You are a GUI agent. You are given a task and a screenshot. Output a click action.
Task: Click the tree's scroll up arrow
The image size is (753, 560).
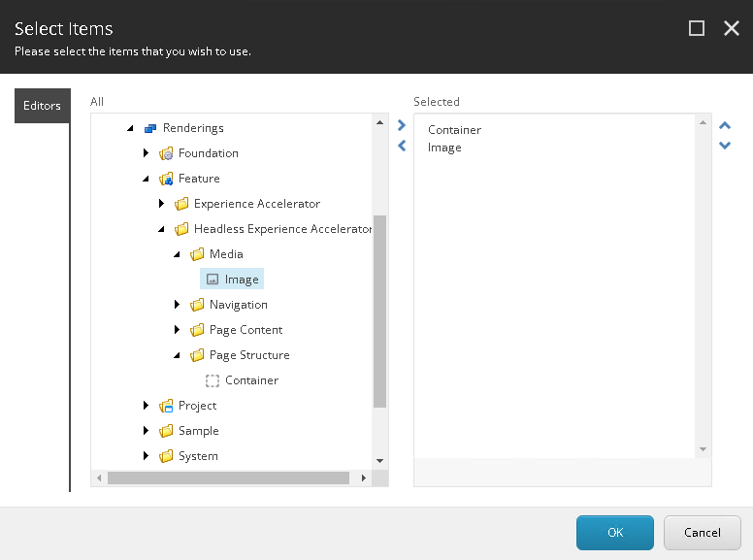coord(379,122)
